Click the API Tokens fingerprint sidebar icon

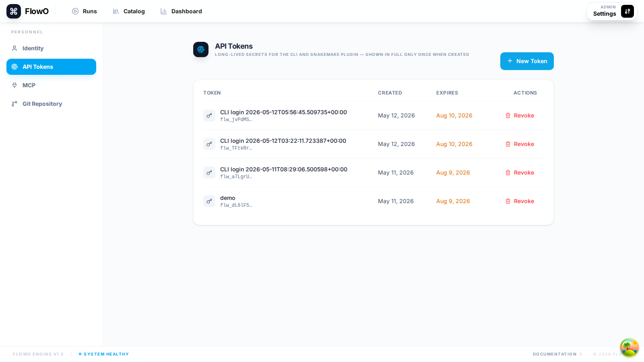pos(14,67)
